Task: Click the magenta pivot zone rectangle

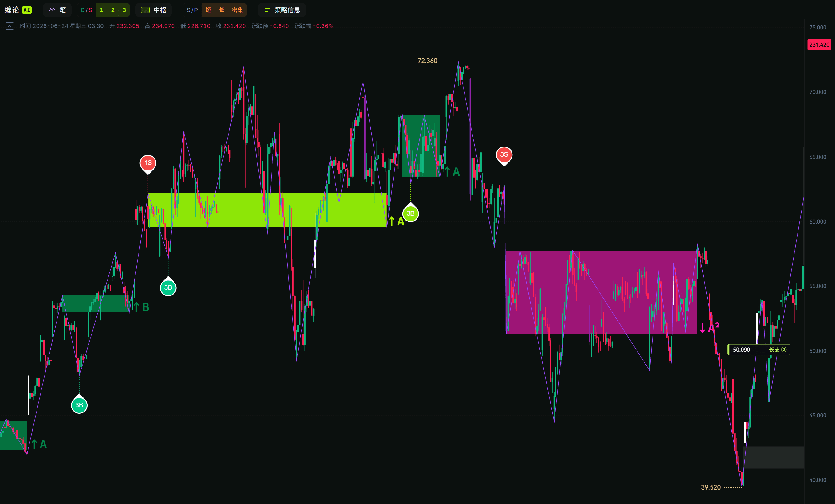Action: (602, 292)
